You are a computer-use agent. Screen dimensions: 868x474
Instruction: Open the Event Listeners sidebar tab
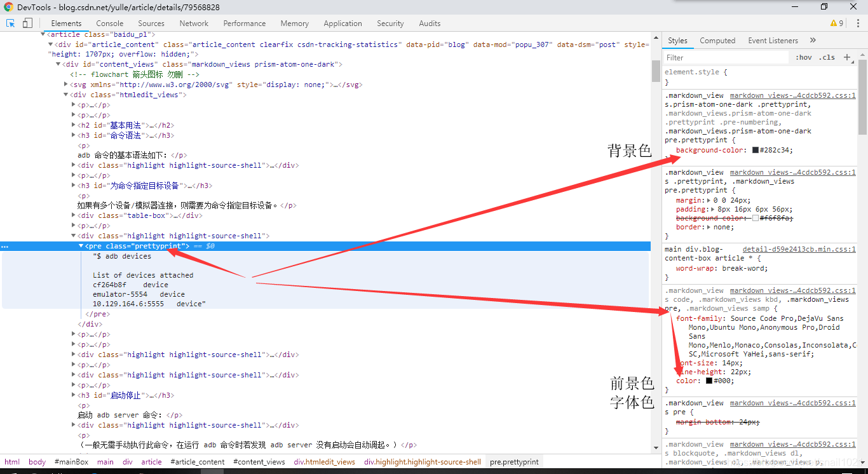[x=773, y=40]
